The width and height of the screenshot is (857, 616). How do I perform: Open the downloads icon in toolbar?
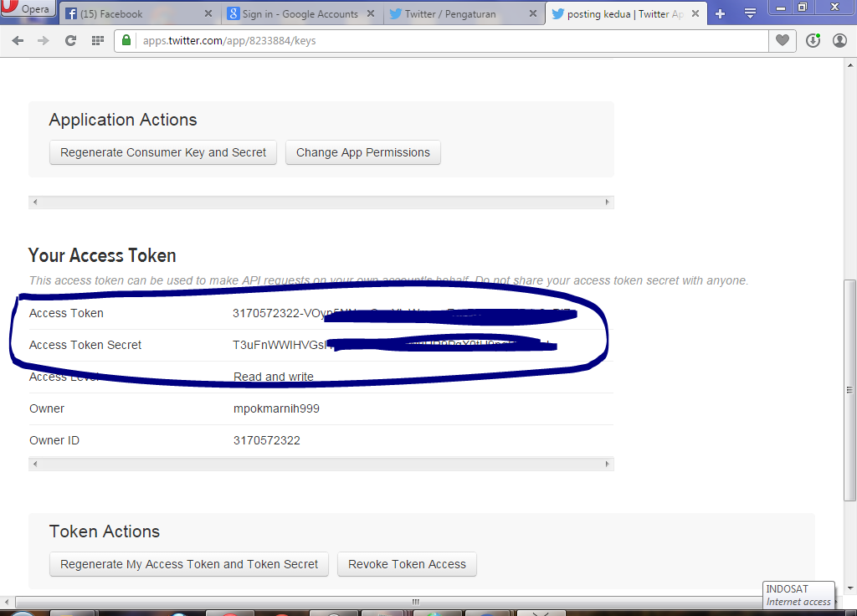[x=813, y=40]
